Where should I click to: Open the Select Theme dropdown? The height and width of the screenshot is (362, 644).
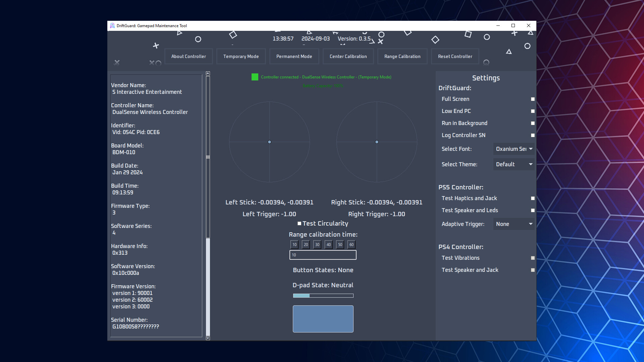point(514,164)
